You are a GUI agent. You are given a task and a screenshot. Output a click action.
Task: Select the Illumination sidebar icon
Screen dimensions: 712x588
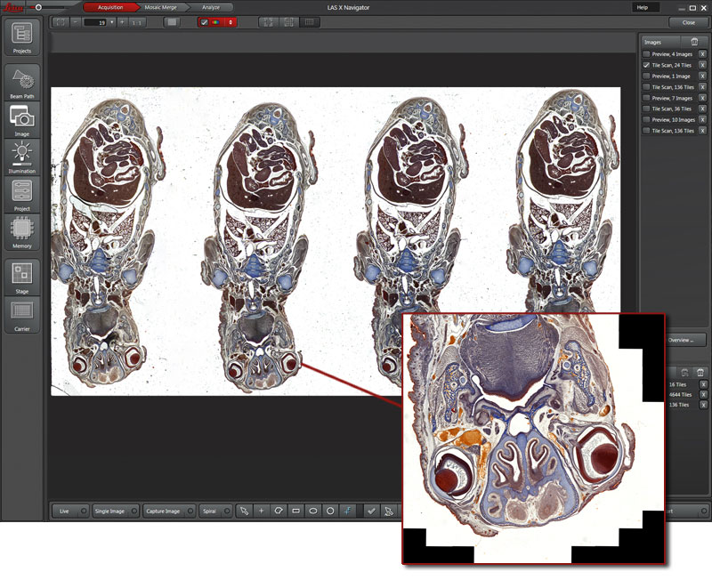23,155
